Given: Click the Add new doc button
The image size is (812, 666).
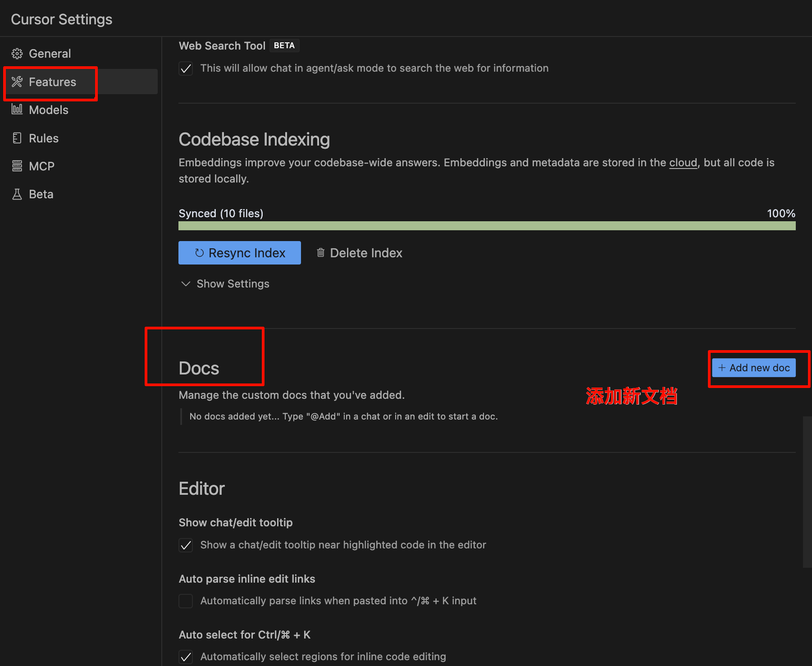Looking at the screenshot, I should point(754,368).
